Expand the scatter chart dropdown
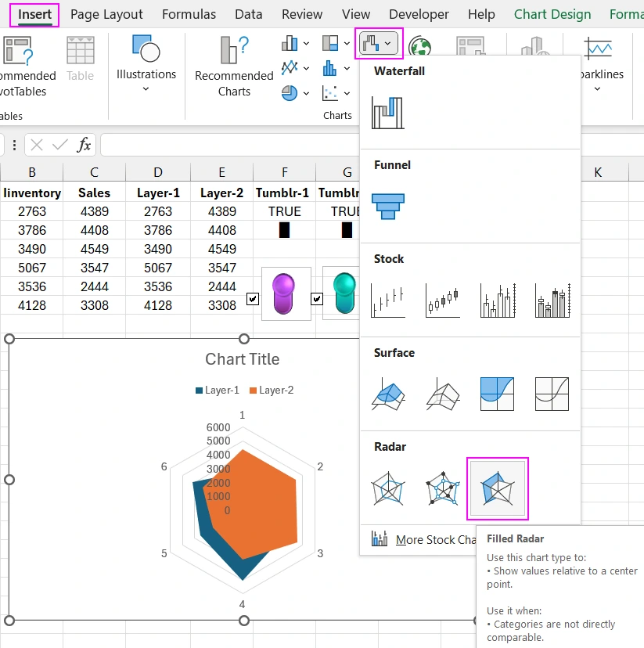644x648 pixels. (x=346, y=93)
